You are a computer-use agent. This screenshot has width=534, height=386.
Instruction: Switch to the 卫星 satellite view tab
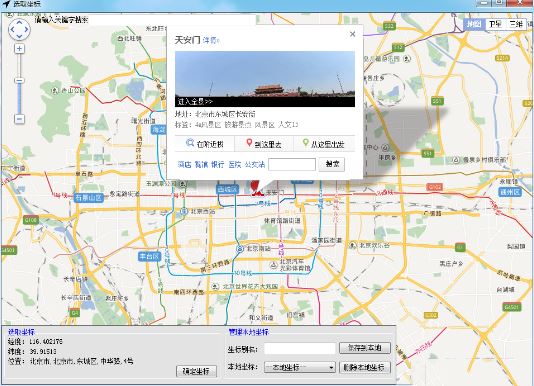click(495, 24)
